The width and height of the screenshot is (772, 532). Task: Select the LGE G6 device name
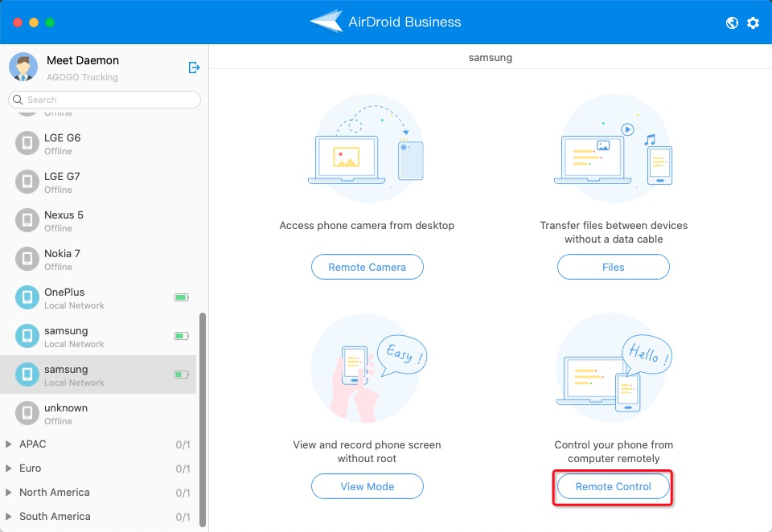pyautogui.click(x=63, y=137)
